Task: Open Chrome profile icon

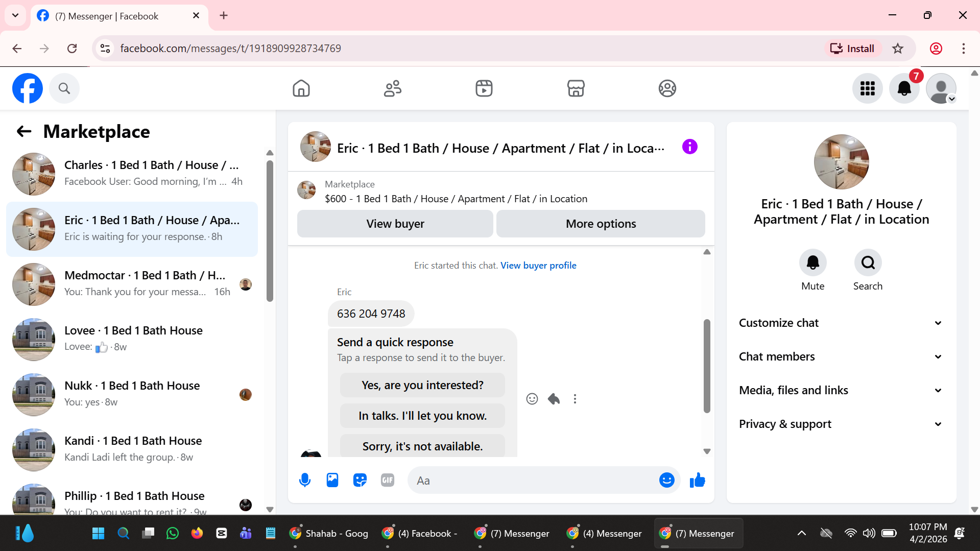Action: [x=936, y=49]
